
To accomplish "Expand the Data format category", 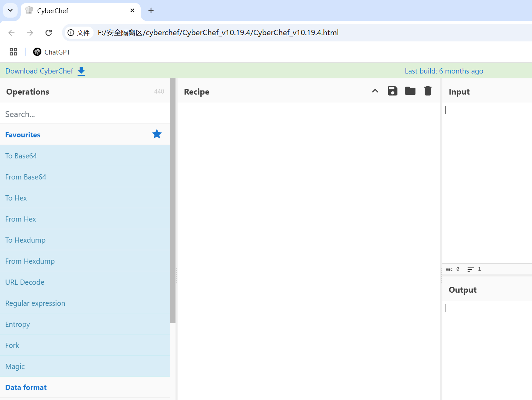I will tap(85, 387).
